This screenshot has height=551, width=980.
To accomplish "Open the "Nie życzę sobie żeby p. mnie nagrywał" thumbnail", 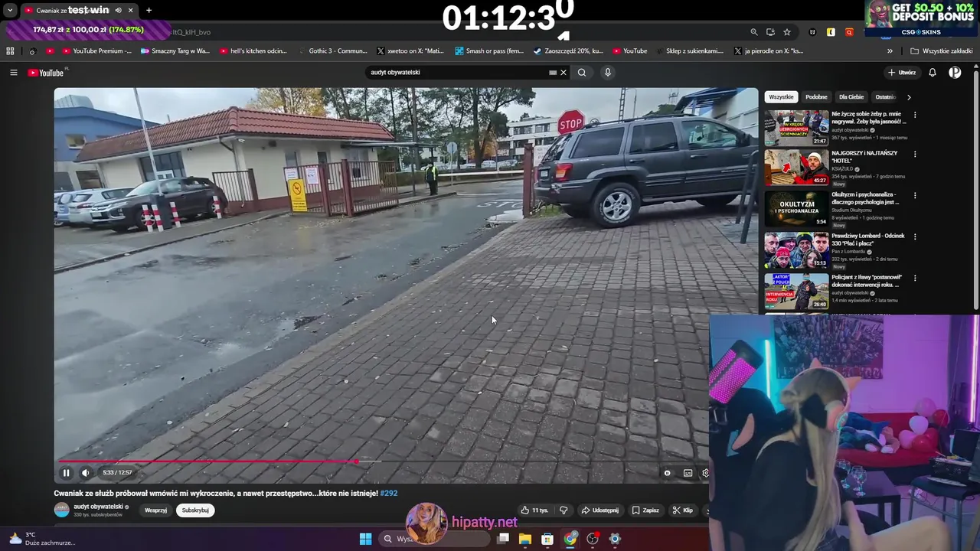I will [x=796, y=128].
